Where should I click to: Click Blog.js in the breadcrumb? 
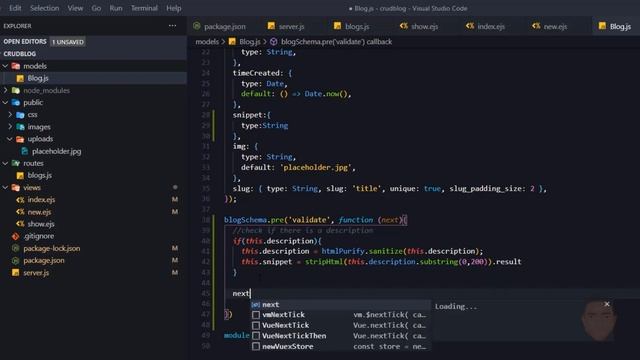tap(250, 42)
